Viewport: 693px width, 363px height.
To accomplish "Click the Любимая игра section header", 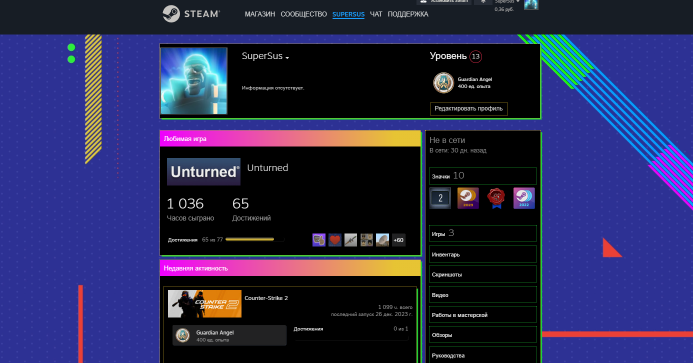I will 290,139.
